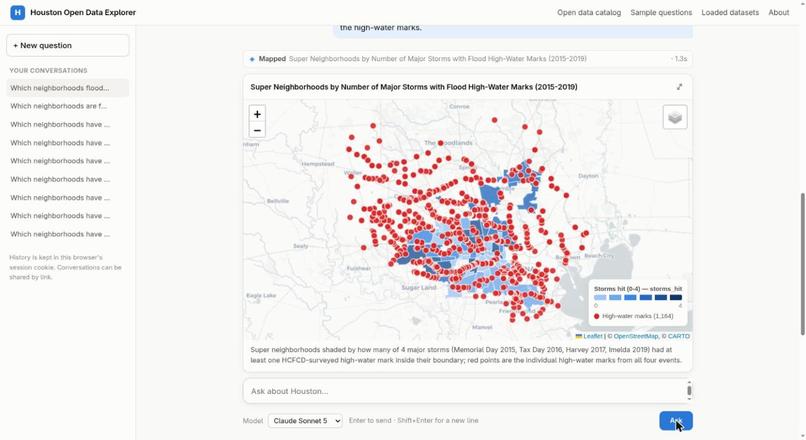Click the 1.3s duration on Mapped row
This screenshot has height=440, width=806.
(x=679, y=59)
